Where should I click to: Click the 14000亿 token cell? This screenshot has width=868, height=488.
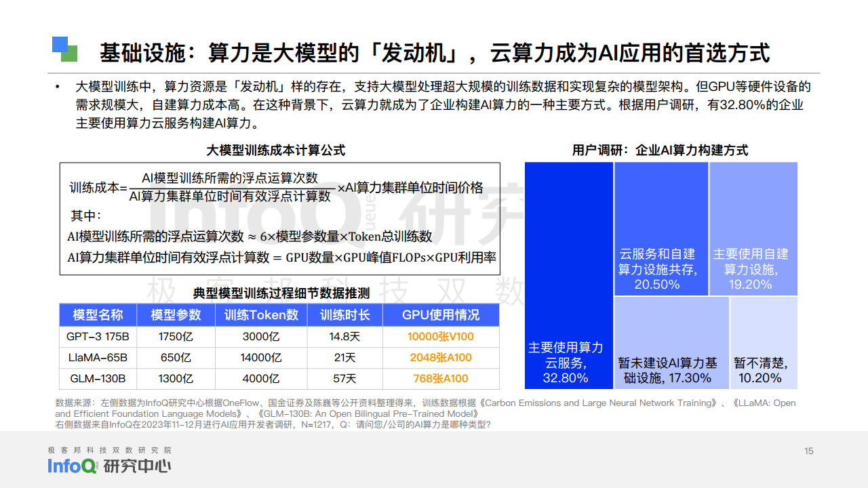[261, 358]
